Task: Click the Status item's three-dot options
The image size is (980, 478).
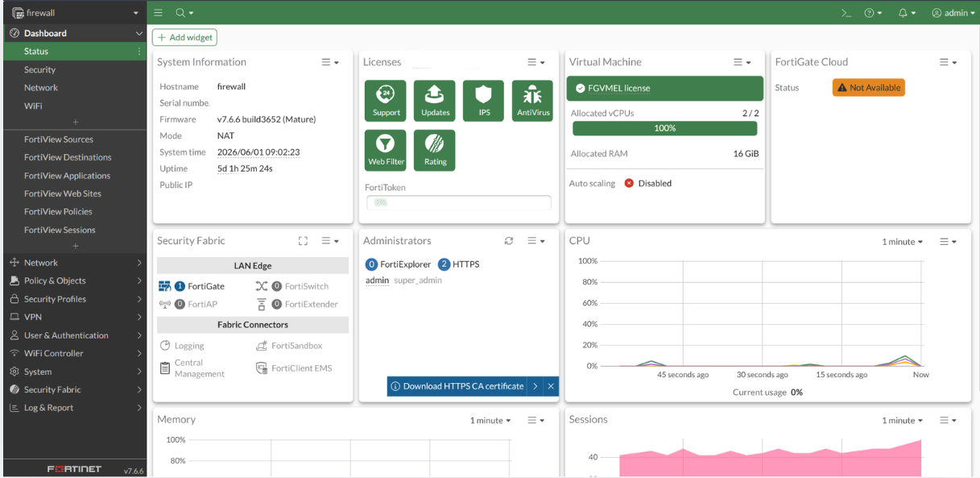Action: pos(139,52)
